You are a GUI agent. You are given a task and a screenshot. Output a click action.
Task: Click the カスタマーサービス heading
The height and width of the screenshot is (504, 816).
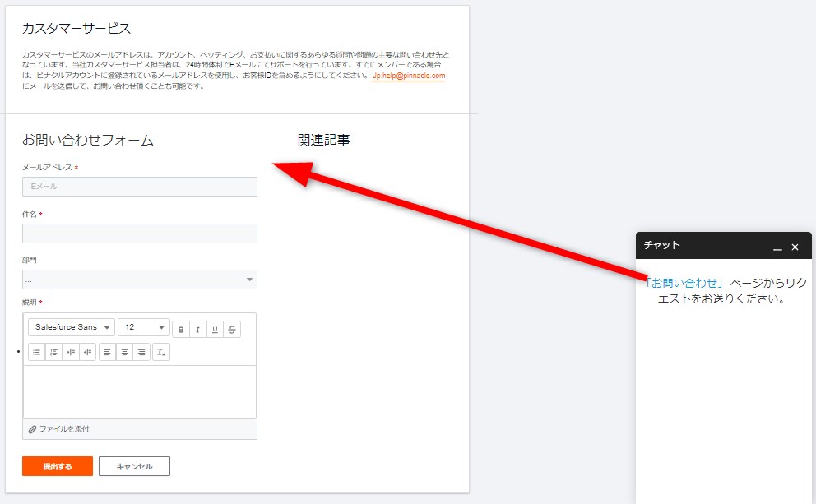76,29
